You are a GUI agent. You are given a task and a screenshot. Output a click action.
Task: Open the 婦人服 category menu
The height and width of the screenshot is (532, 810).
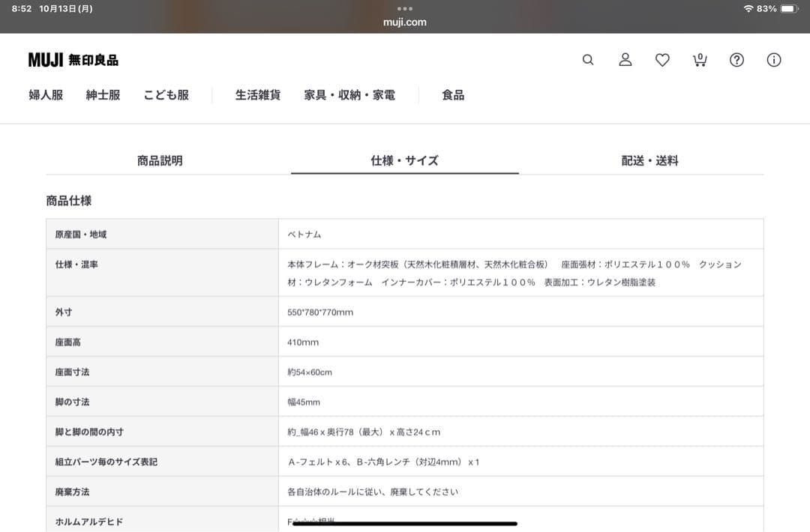coord(45,95)
